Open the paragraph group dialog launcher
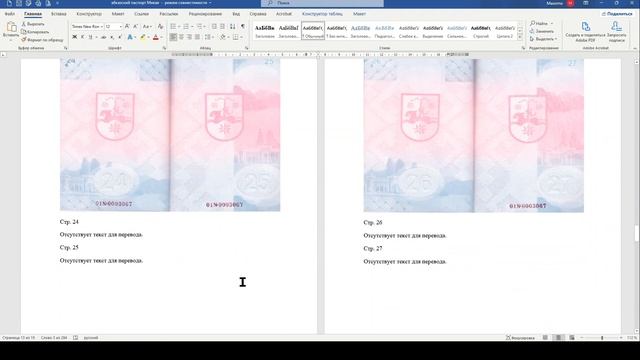 tap(247, 48)
